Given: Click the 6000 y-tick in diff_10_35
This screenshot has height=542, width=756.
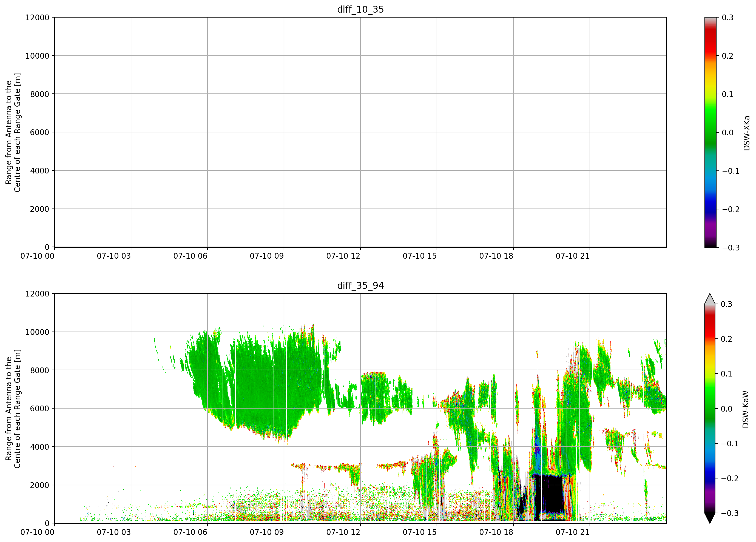Looking at the screenshot, I should (40, 132).
